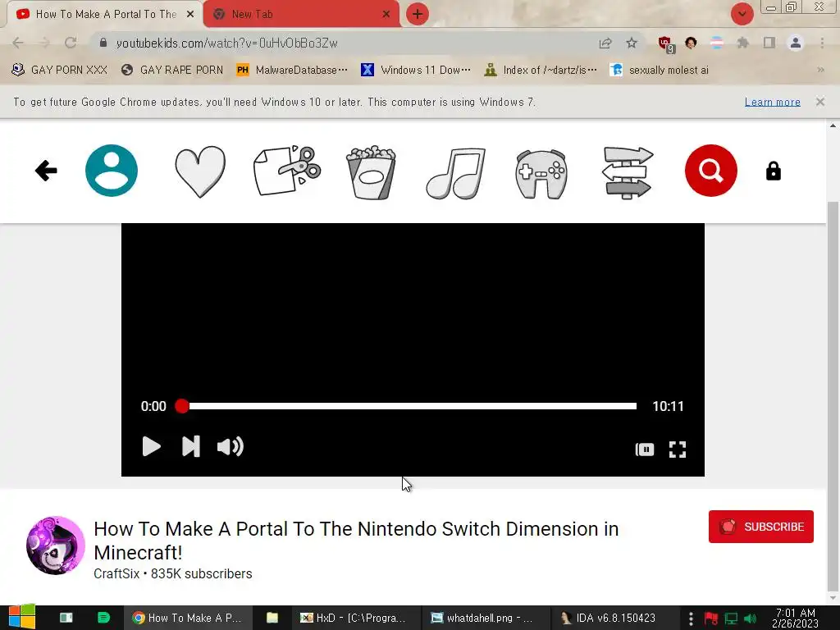Open Chrome's three-dot menu

[822, 43]
